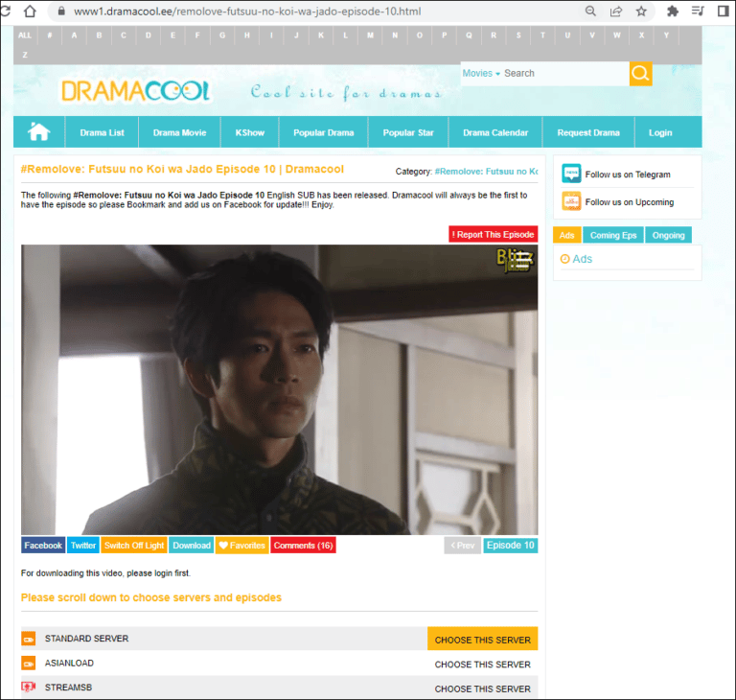Open the extensions puzzle icon
This screenshot has height=700, width=736.
click(x=673, y=11)
